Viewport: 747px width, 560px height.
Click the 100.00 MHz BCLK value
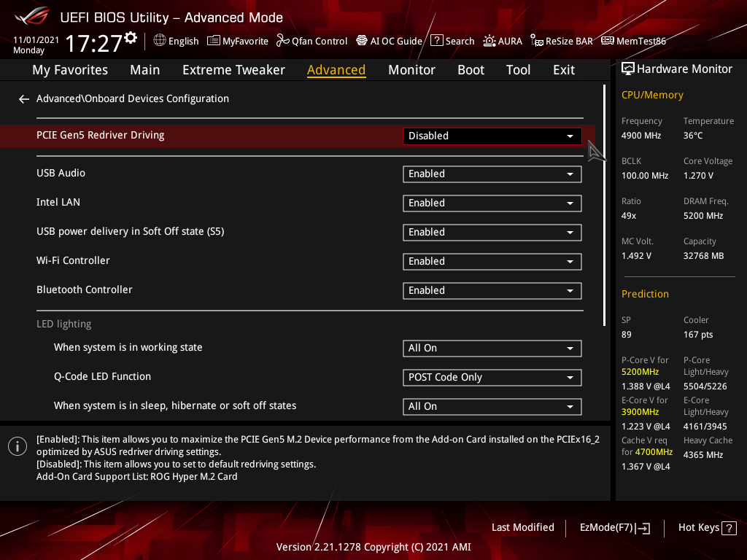tap(645, 176)
